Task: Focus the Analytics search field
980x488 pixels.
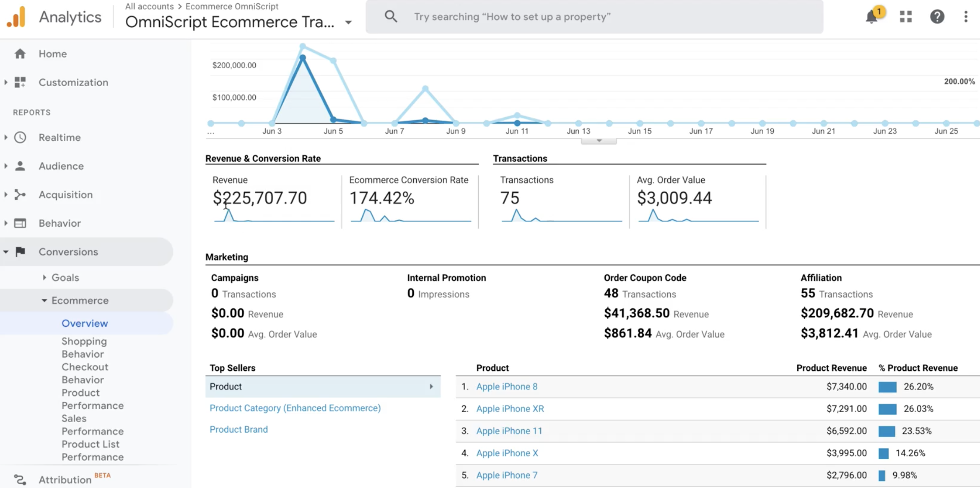Action: pyautogui.click(x=594, y=17)
